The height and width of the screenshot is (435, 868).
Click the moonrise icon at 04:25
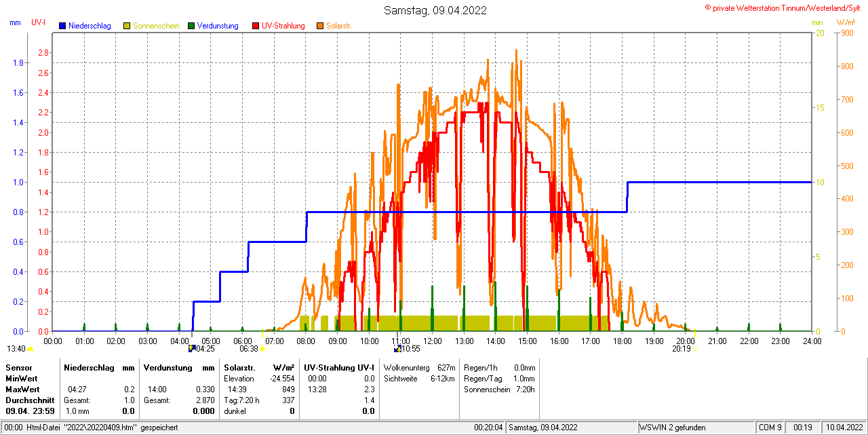pyautogui.click(x=192, y=349)
